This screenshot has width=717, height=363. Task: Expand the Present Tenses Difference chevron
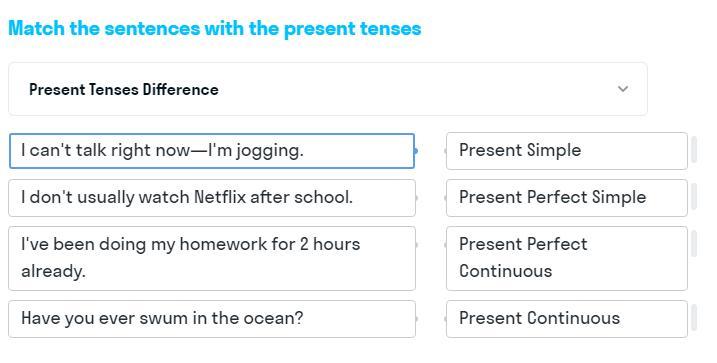click(622, 89)
